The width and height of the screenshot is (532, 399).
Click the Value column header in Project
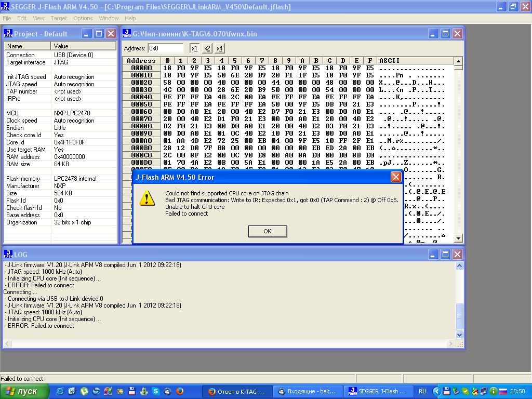tap(84, 46)
